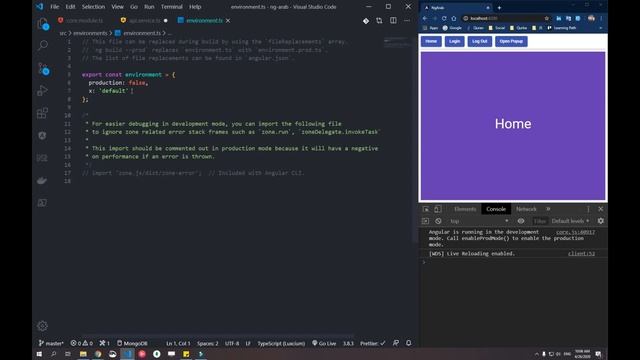Open the notifications bell in status bar
This screenshot has height=360, width=640.
(x=409, y=343)
